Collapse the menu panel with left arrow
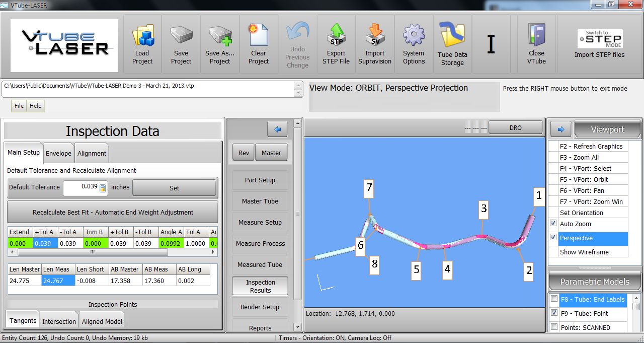The width and height of the screenshot is (644, 343). (x=277, y=129)
